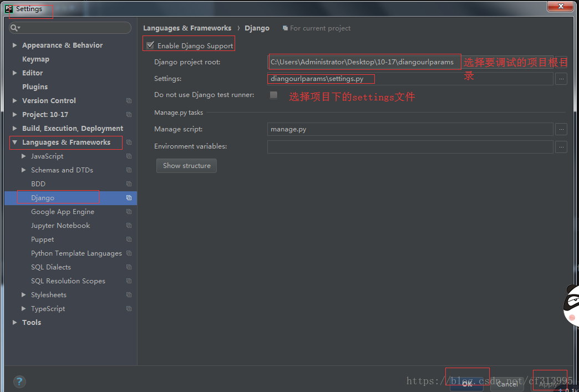Check Do not use Django test runner
This screenshot has width=579, height=392.
click(273, 95)
